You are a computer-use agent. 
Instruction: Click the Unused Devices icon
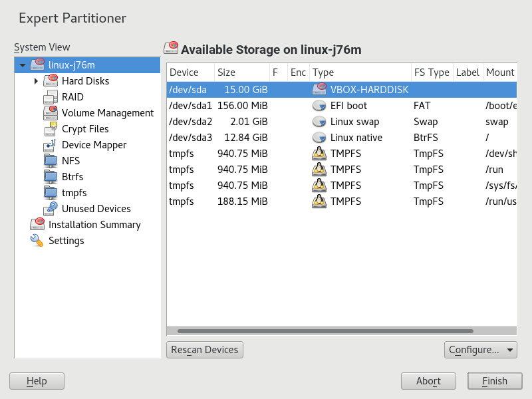coord(51,209)
